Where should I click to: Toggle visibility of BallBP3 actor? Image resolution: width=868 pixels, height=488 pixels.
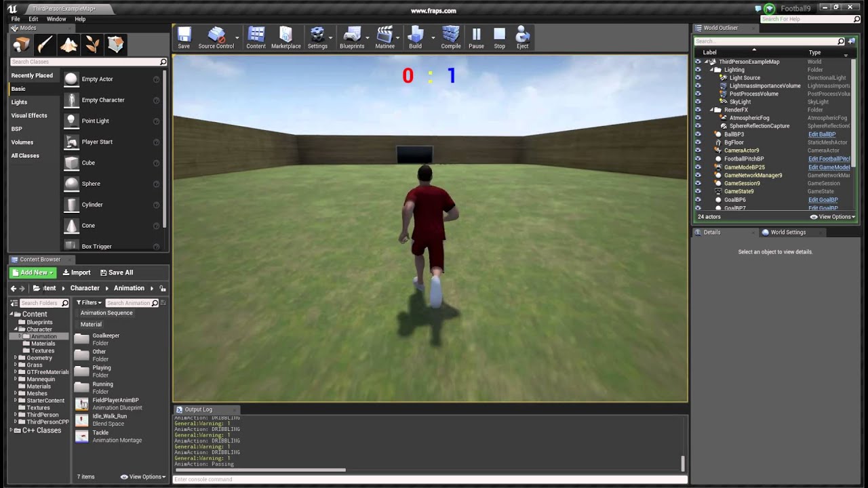(x=698, y=134)
